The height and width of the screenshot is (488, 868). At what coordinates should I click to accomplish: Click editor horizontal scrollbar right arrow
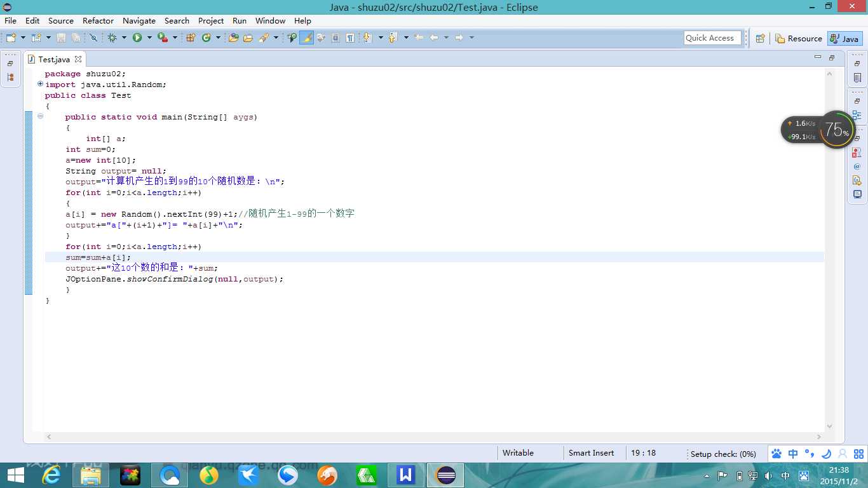pyautogui.click(x=819, y=437)
